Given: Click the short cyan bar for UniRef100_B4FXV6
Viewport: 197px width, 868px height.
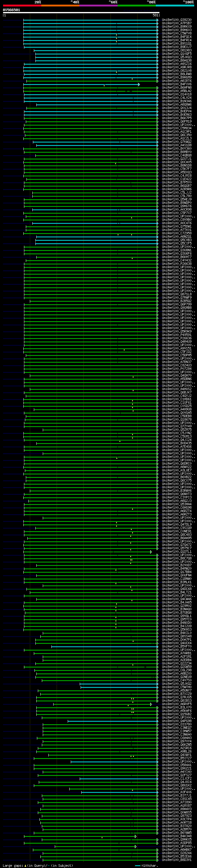Looking at the screenshot, I should [x=81, y=84].
